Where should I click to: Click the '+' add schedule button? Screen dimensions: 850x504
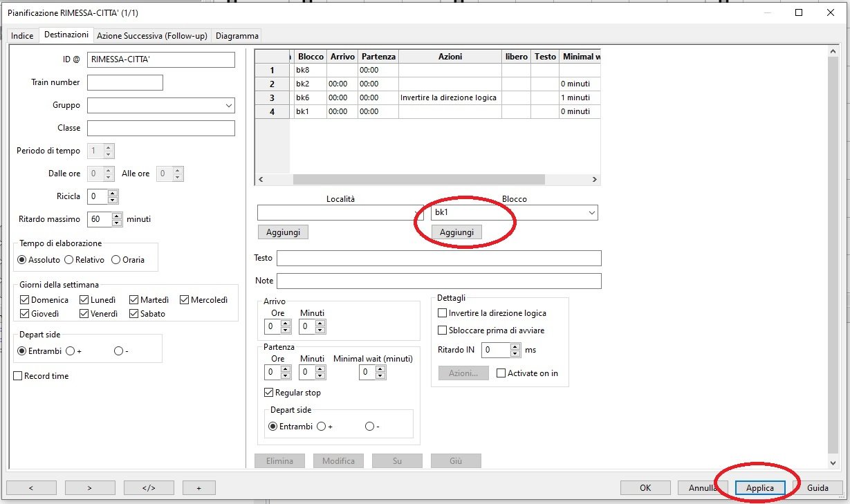click(x=198, y=487)
